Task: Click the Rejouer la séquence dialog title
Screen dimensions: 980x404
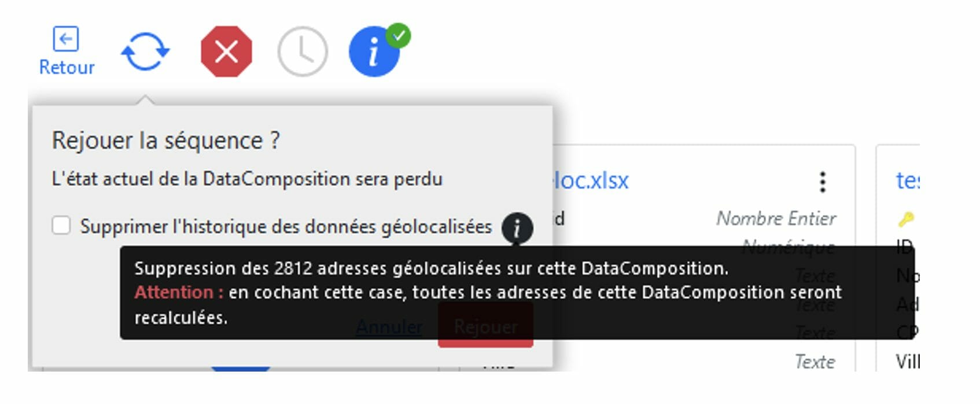Action: tap(166, 141)
